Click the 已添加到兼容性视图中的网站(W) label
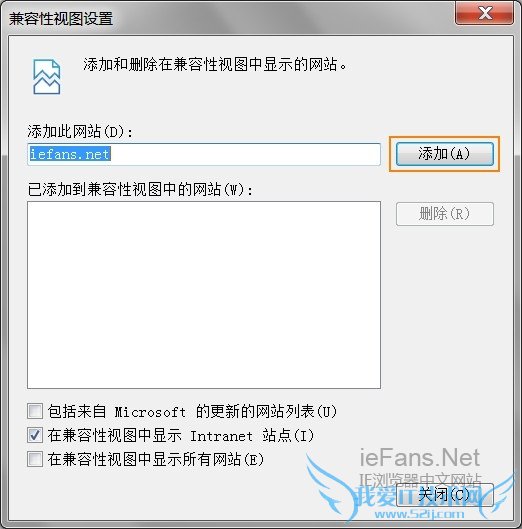 pos(140,189)
